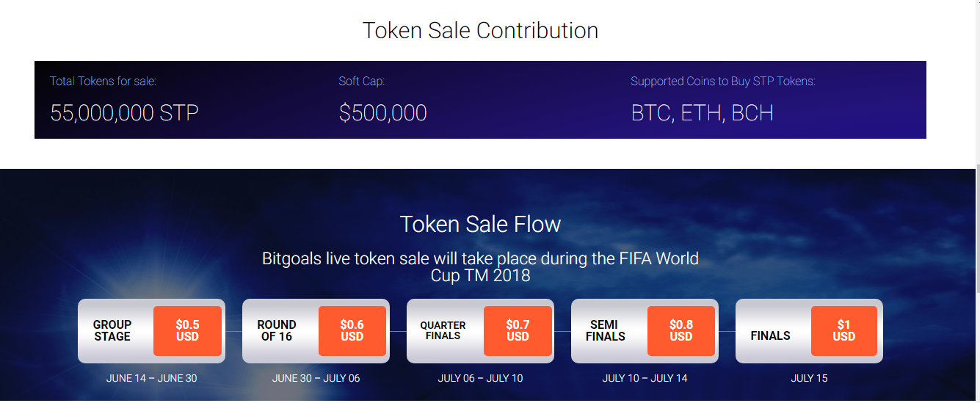The image size is (980, 403).
Task: Select the 55,000,000 STP total tokens value
Action: tap(124, 112)
